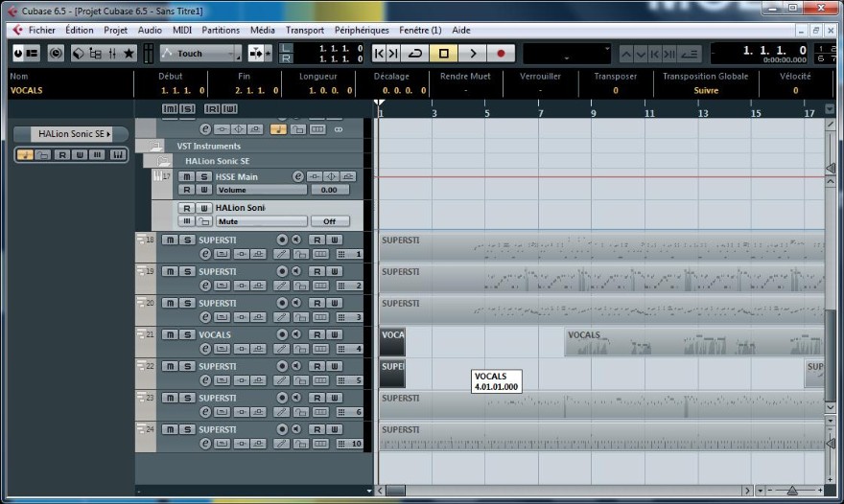
Task: Open the Périphériques menu
Action: tap(362, 30)
